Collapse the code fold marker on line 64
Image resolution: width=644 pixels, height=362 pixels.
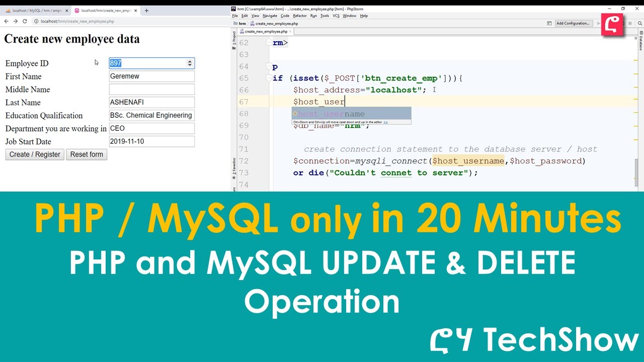(269, 66)
